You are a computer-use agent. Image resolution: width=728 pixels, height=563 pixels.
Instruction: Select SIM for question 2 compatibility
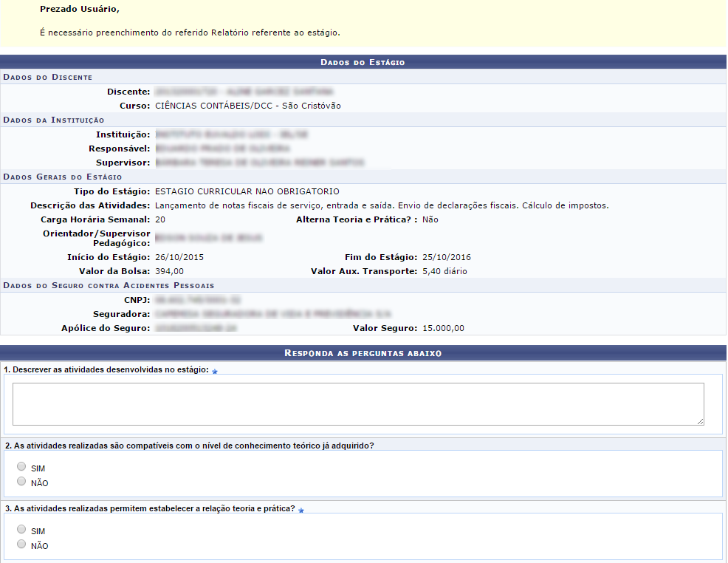(21, 466)
